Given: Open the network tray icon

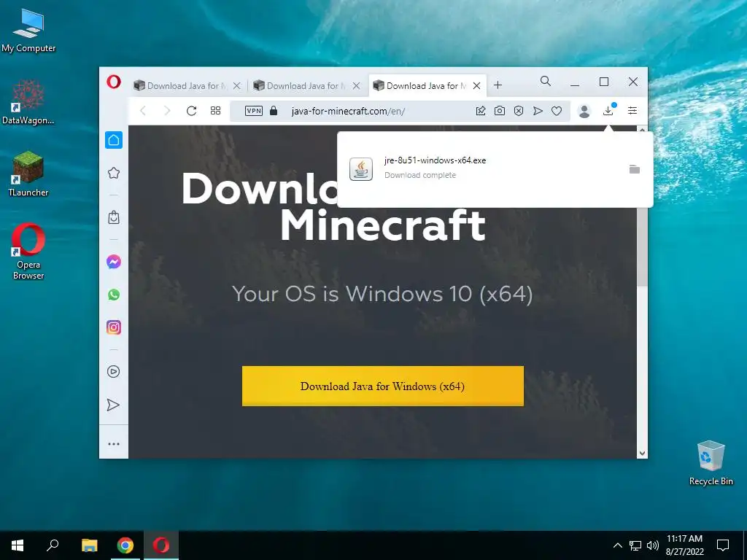Looking at the screenshot, I should click(635, 545).
